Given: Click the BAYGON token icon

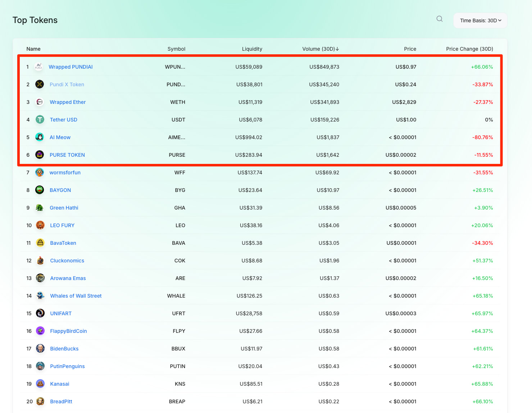Looking at the screenshot, I should 40,190.
